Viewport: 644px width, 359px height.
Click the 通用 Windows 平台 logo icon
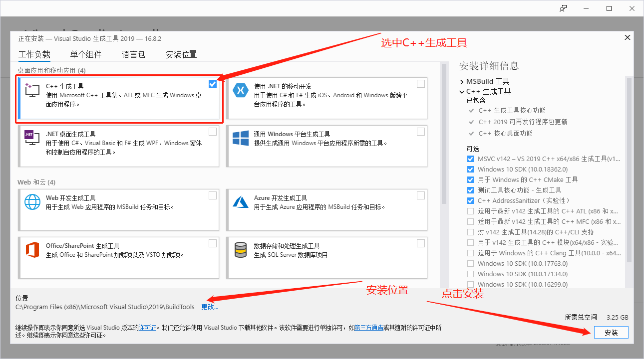pos(241,138)
